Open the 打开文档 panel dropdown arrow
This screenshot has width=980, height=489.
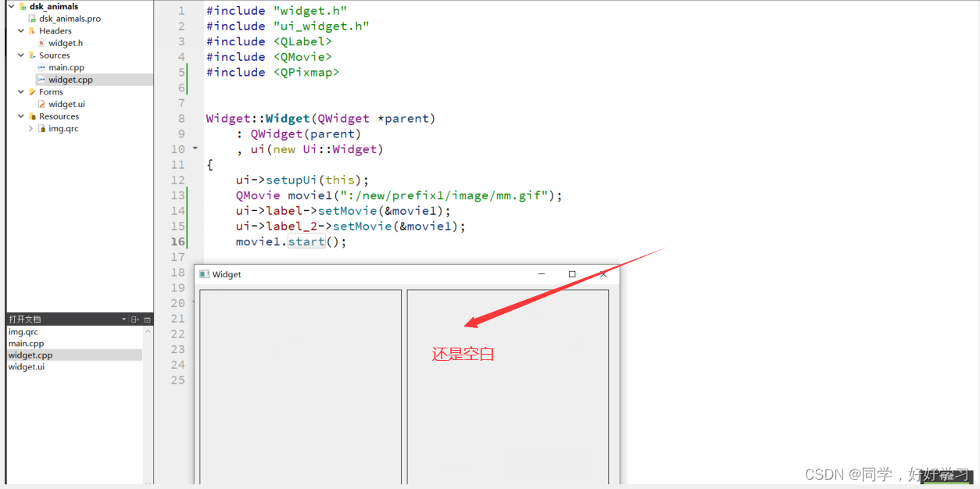tap(123, 319)
